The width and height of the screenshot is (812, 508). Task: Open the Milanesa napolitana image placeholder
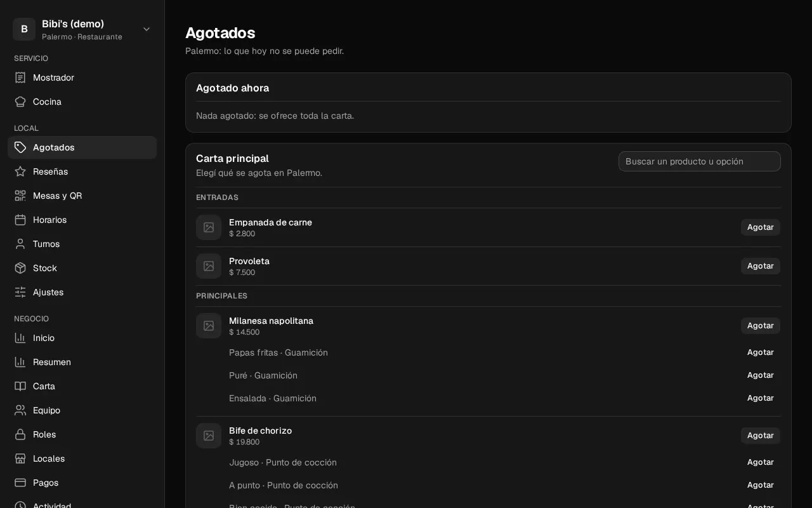click(209, 326)
